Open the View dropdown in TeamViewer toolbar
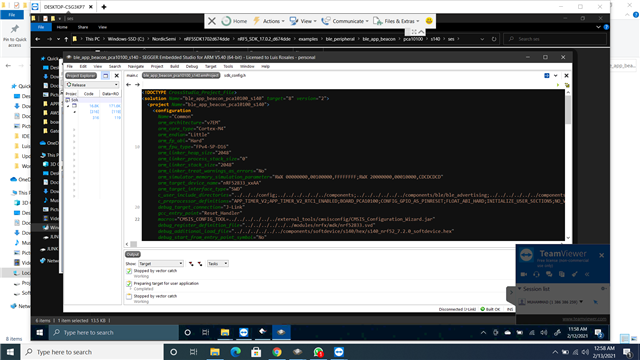 click(x=303, y=21)
